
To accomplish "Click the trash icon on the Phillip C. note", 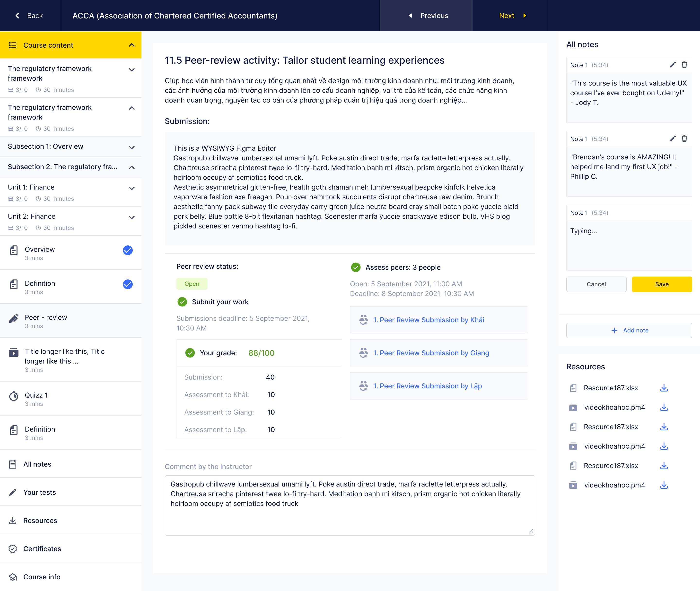I will coord(684,139).
